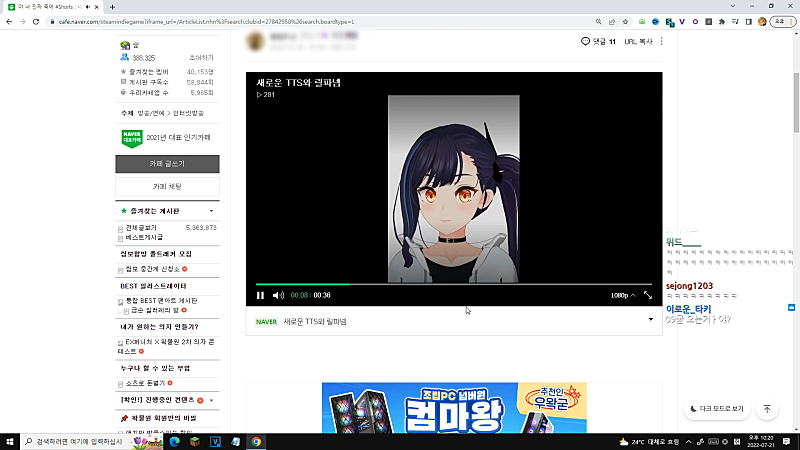The image size is (800, 450).
Task: Click the purple V extension icon
Action: tap(682, 22)
